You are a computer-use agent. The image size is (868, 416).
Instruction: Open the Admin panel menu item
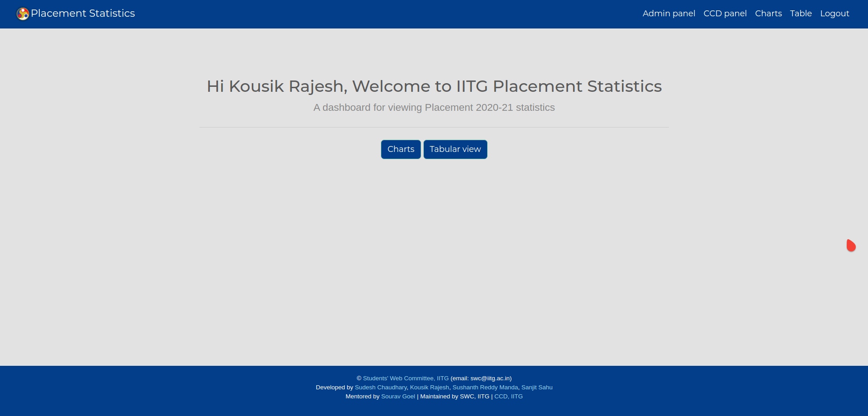(669, 14)
